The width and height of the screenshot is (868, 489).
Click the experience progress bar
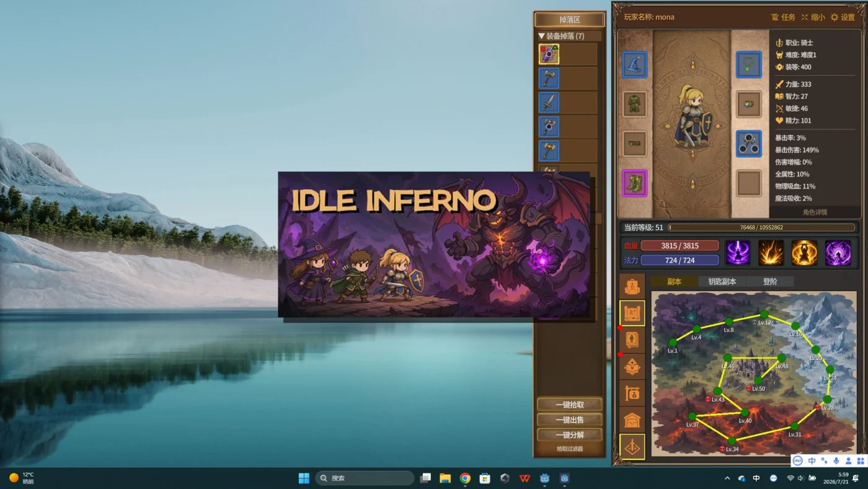pyautogui.click(x=761, y=228)
